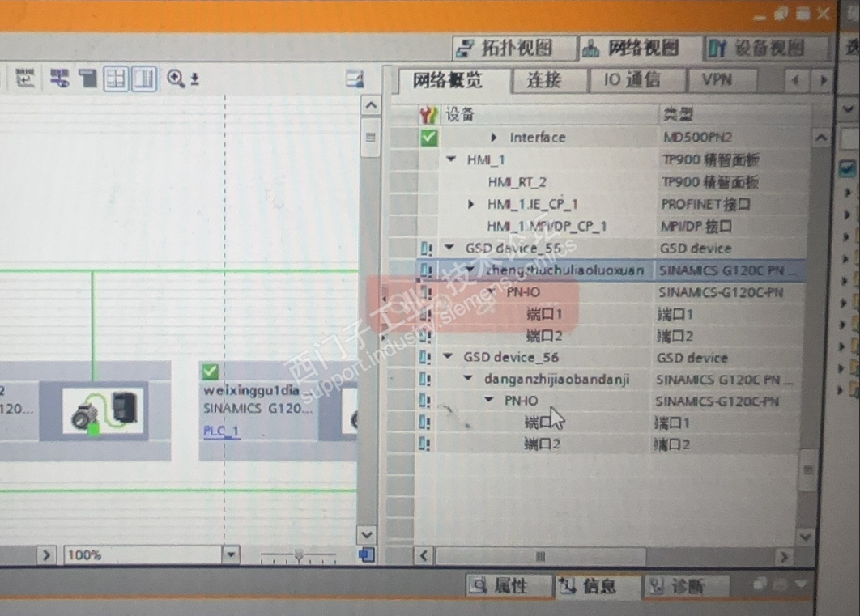This screenshot has width=860, height=616.
Task: Click the network relations toolbar icon
Action: point(59,79)
